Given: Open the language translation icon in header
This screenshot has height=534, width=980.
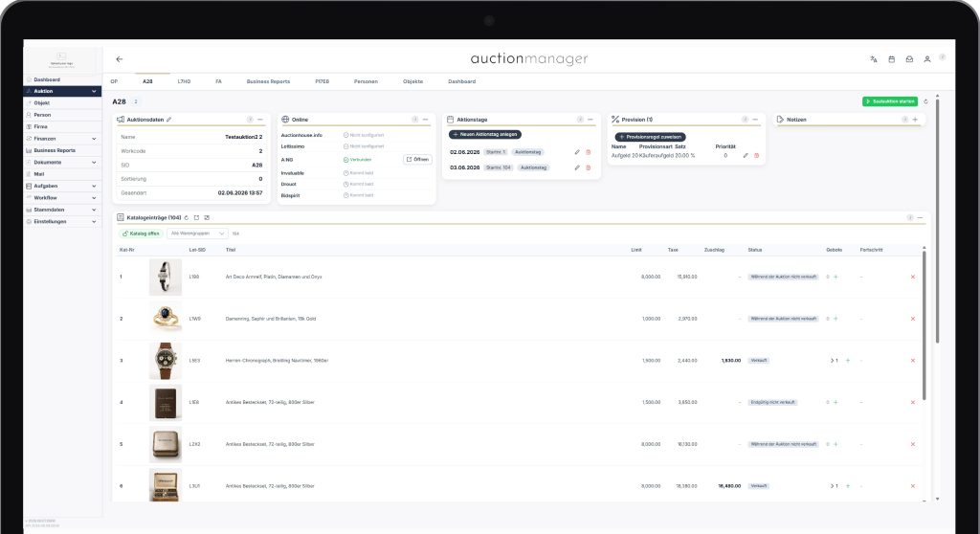Looking at the screenshot, I should pyautogui.click(x=873, y=59).
